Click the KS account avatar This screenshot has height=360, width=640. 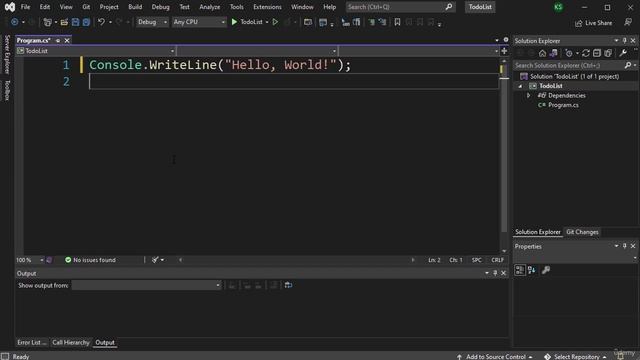pos(558,7)
